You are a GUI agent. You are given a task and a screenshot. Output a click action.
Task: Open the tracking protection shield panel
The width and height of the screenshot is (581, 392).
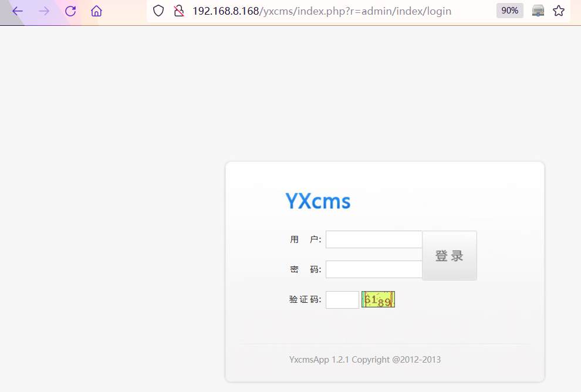click(158, 11)
